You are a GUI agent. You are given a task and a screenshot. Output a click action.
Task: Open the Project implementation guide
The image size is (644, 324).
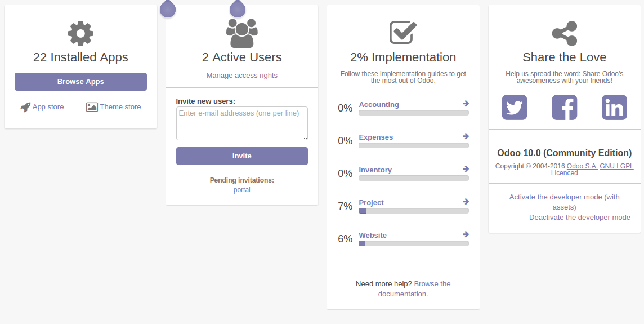(372, 203)
